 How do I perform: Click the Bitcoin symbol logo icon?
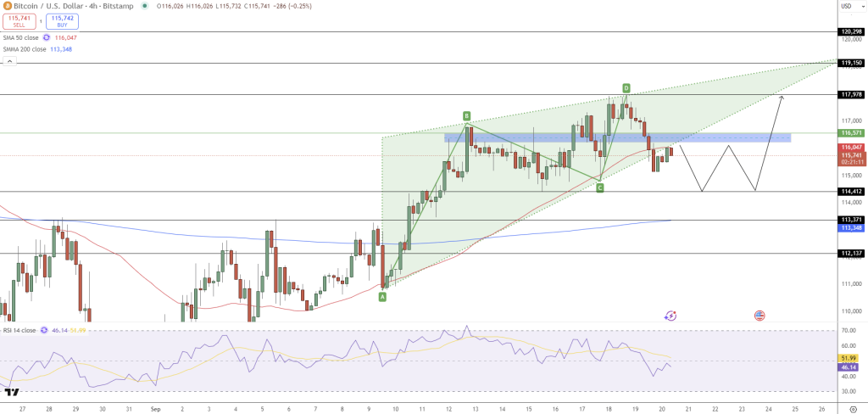click(8, 6)
